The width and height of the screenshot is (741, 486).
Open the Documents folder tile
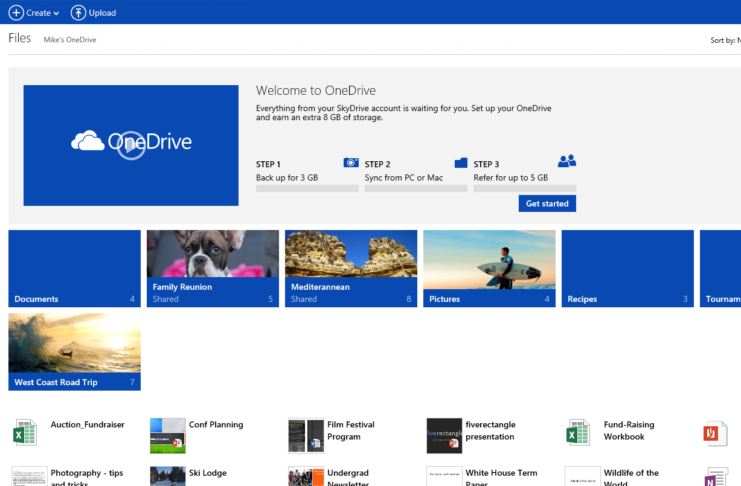[x=74, y=268]
